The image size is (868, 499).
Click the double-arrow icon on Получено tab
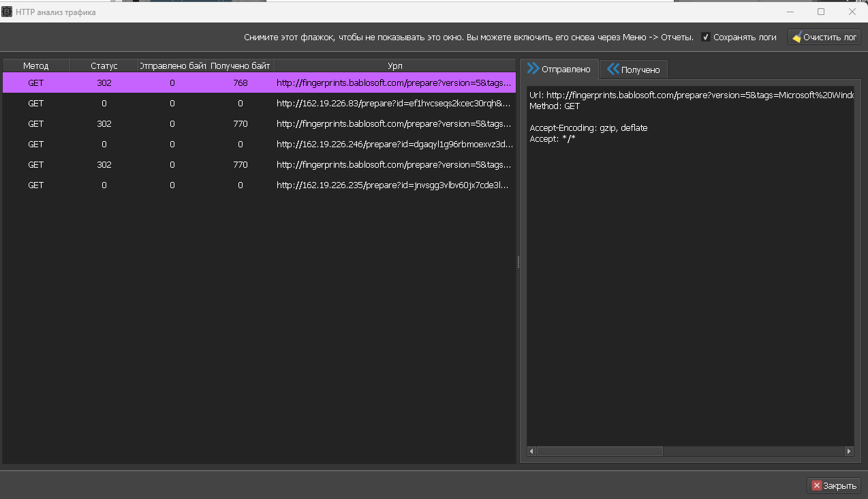(x=613, y=70)
